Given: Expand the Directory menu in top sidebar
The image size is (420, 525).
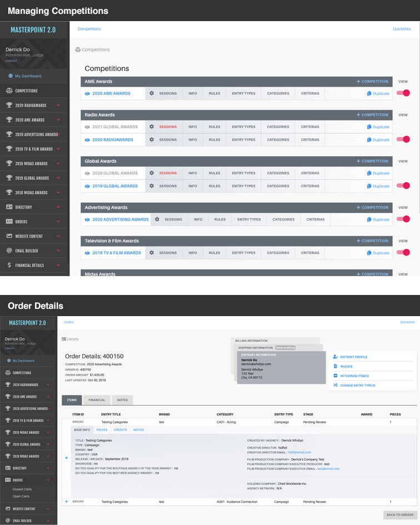Looking at the screenshot, I should [x=58, y=207].
